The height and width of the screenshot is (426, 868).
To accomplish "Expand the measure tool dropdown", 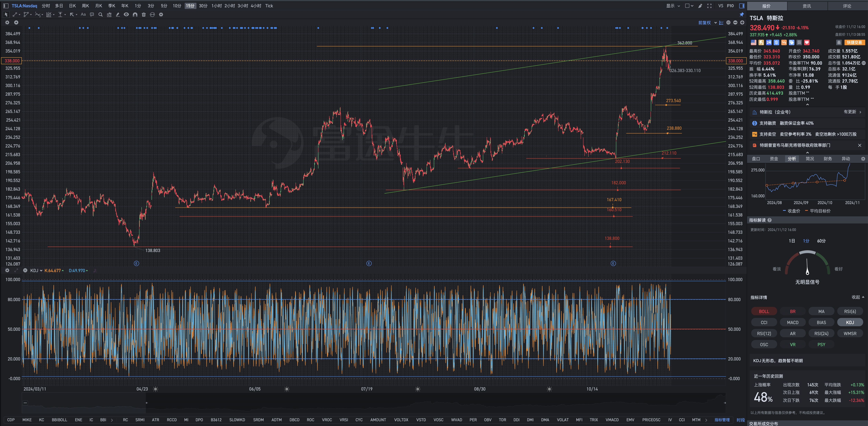I will 65,14.
